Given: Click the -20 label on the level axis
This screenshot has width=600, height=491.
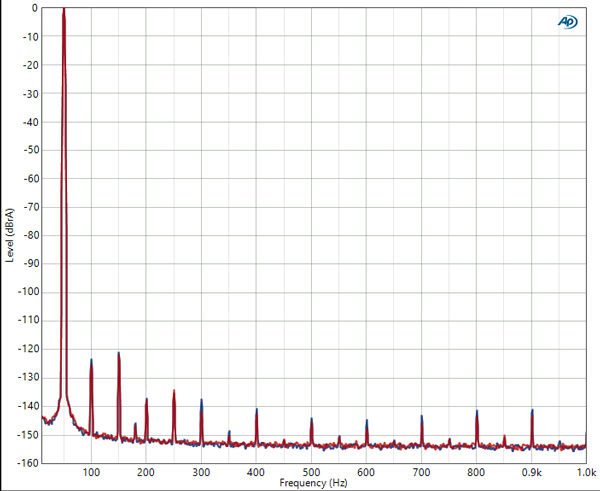Looking at the screenshot, I should coord(31,65).
